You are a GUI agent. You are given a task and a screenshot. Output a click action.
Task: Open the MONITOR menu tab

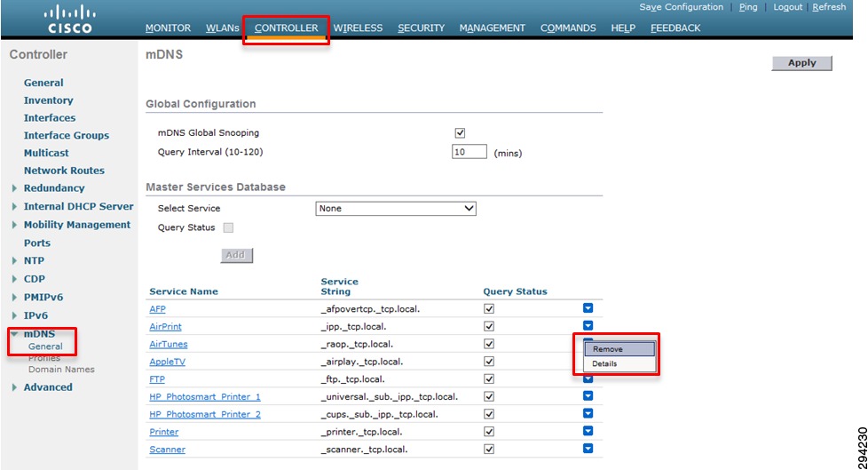(x=168, y=28)
